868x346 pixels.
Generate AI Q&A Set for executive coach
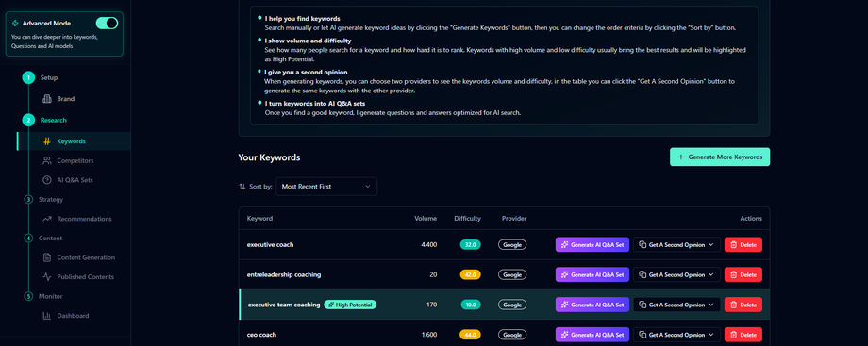(593, 245)
